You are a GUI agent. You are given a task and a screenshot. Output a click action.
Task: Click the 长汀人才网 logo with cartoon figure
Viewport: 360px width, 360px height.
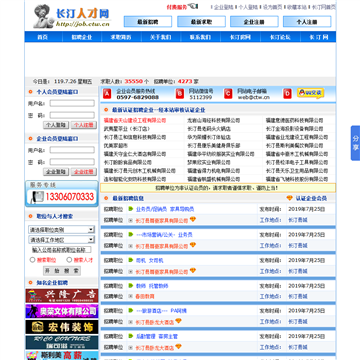point(72,16)
